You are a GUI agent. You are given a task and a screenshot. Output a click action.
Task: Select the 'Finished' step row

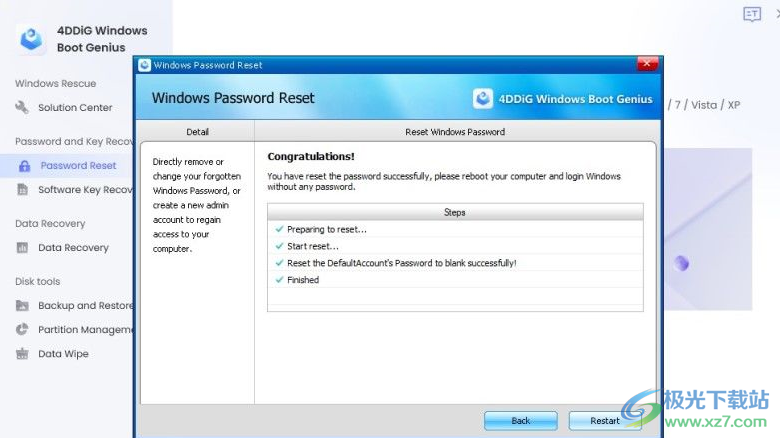coord(455,280)
